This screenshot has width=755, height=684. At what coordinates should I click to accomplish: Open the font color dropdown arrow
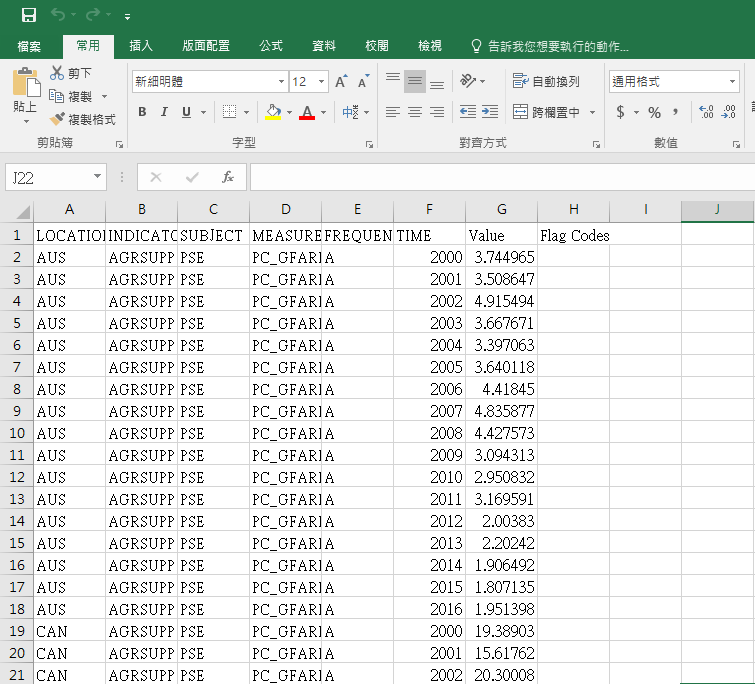click(324, 113)
